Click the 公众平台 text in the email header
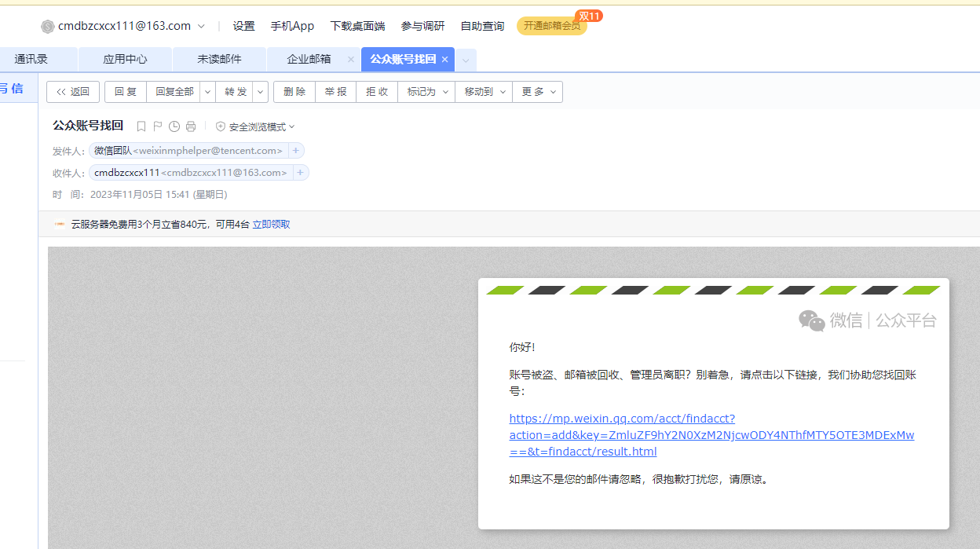980x549 pixels. pos(906,320)
